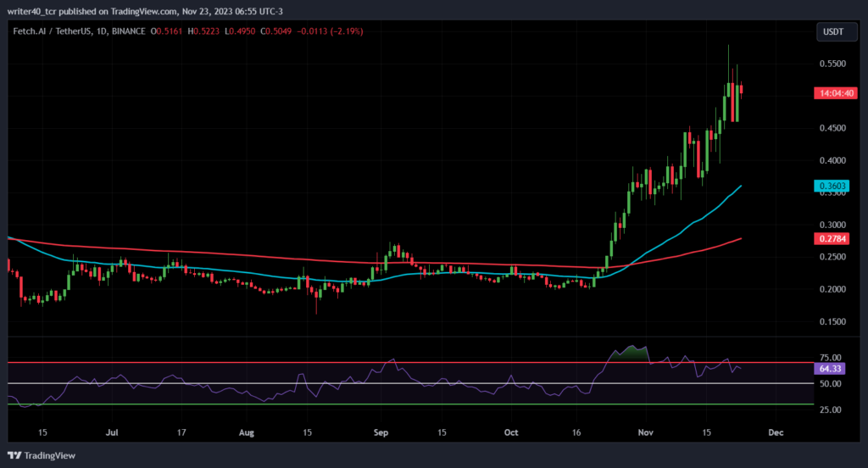Click the red countdown label 14:04:40
This screenshot has height=468, width=868.
(835, 93)
